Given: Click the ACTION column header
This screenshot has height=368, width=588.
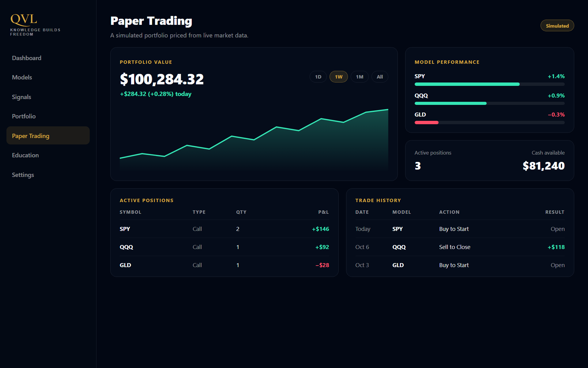Looking at the screenshot, I should coord(449,212).
